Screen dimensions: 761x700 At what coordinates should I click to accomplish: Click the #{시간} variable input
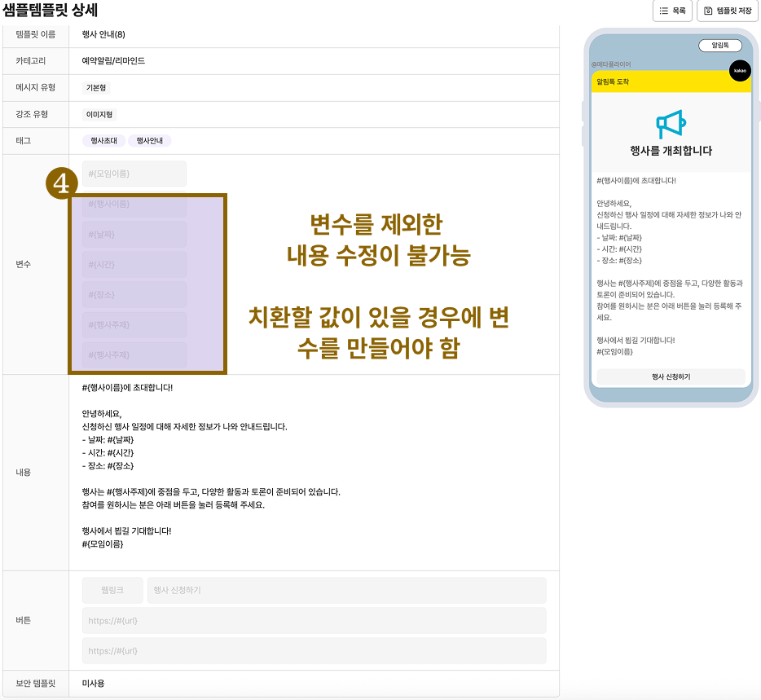click(x=134, y=265)
